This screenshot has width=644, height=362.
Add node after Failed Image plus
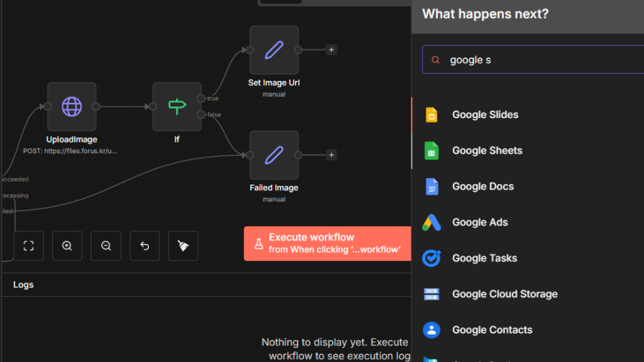point(331,155)
